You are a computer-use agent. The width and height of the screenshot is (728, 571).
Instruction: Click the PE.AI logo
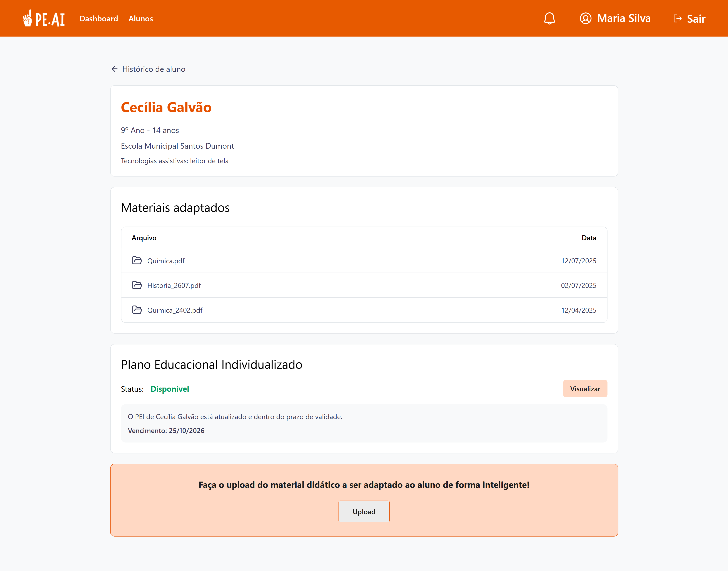pyautogui.click(x=44, y=18)
